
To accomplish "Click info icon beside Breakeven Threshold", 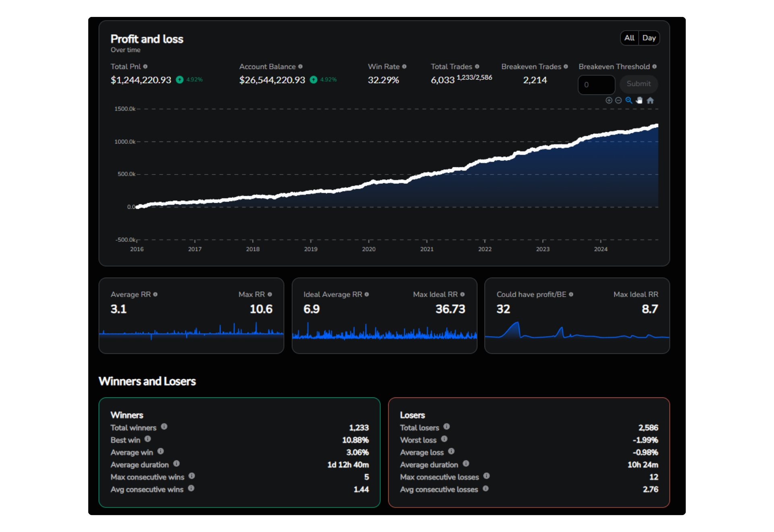I will (655, 66).
